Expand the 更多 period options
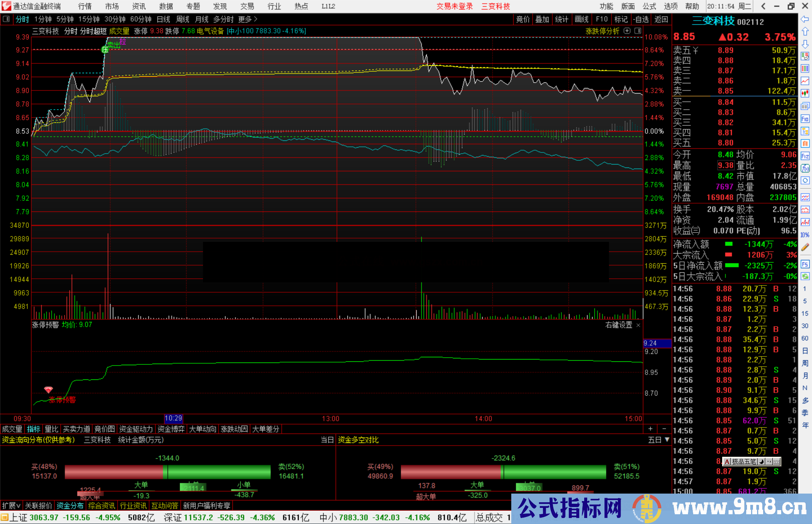 point(248,19)
